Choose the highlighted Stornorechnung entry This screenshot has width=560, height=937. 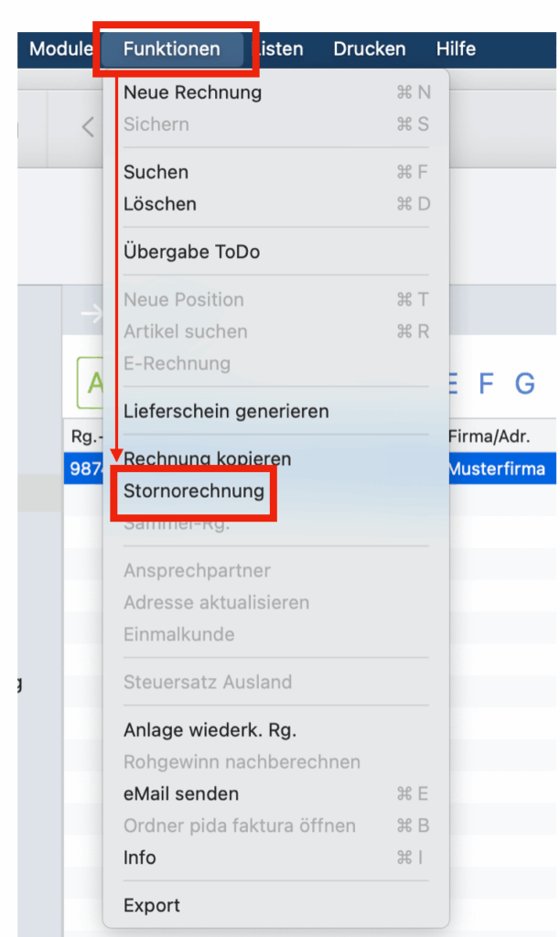(194, 490)
